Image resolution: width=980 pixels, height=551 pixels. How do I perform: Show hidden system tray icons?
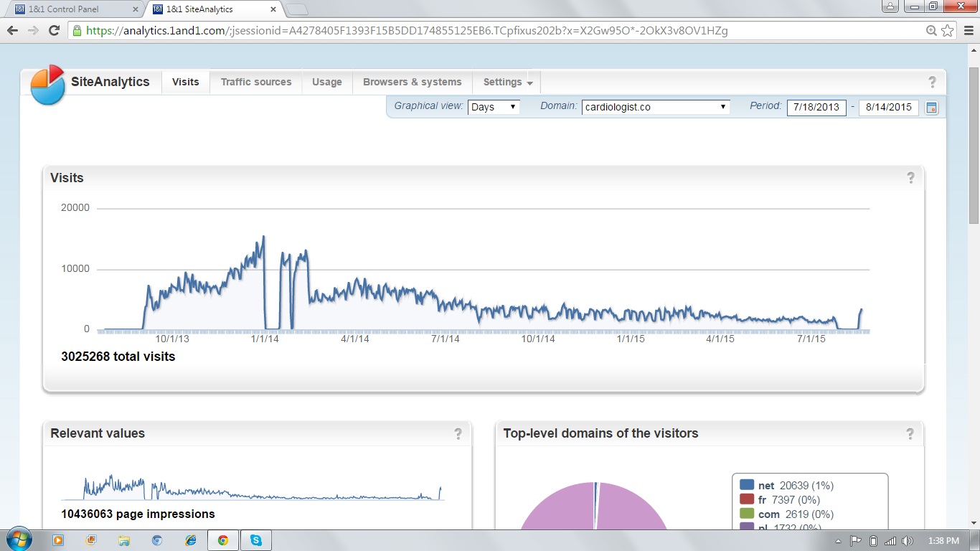(839, 541)
